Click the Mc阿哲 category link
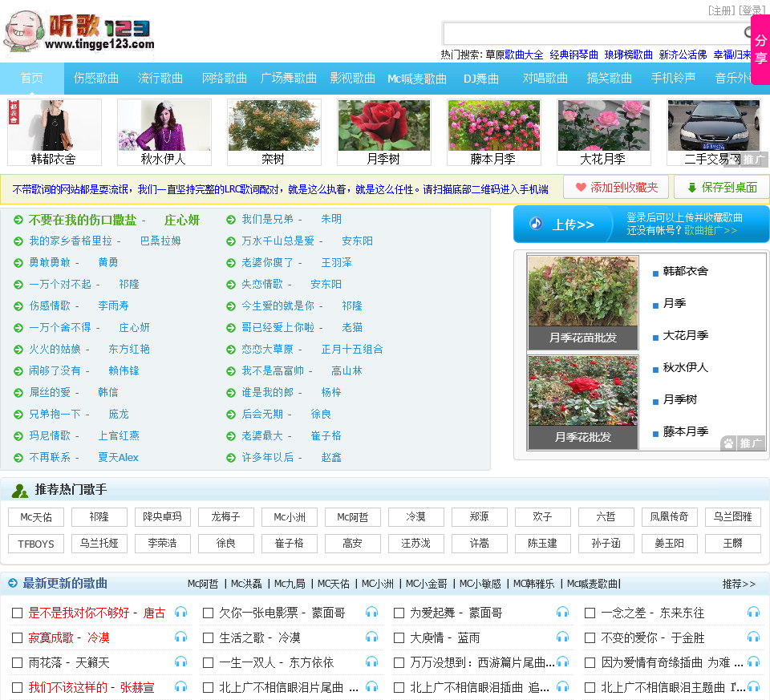Viewport: 770px width, 700px height. coord(202,584)
